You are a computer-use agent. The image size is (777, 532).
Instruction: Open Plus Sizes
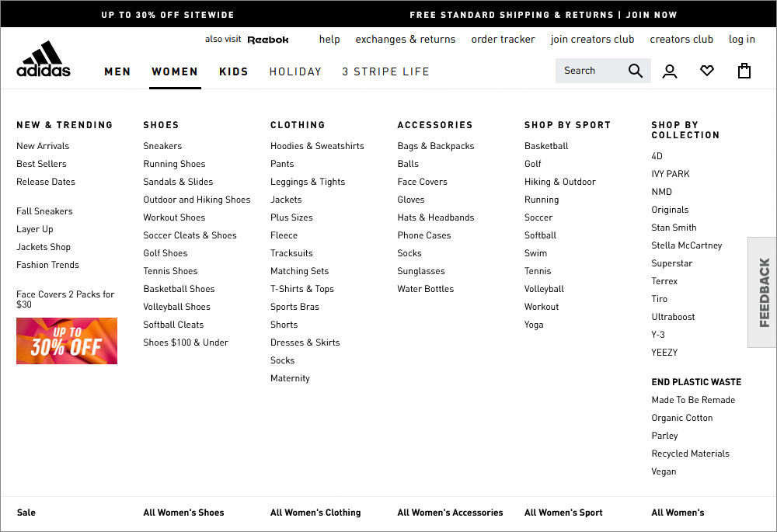pos(291,217)
